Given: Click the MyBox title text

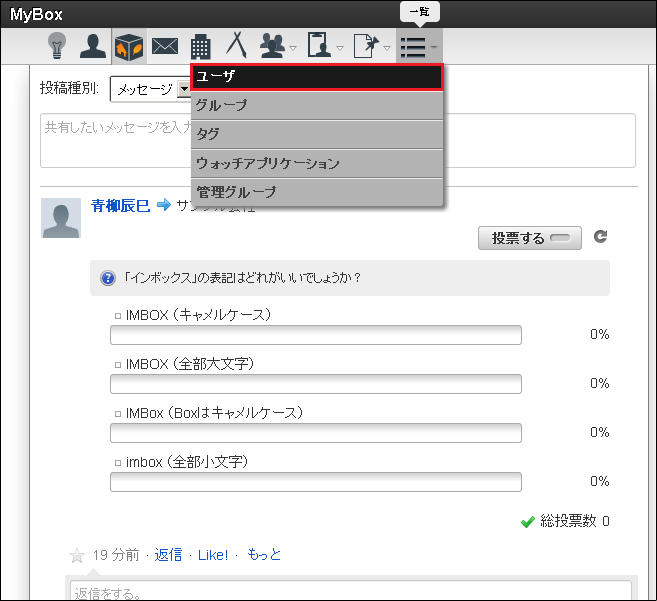Looking at the screenshot, I should (x=36, y=14).
